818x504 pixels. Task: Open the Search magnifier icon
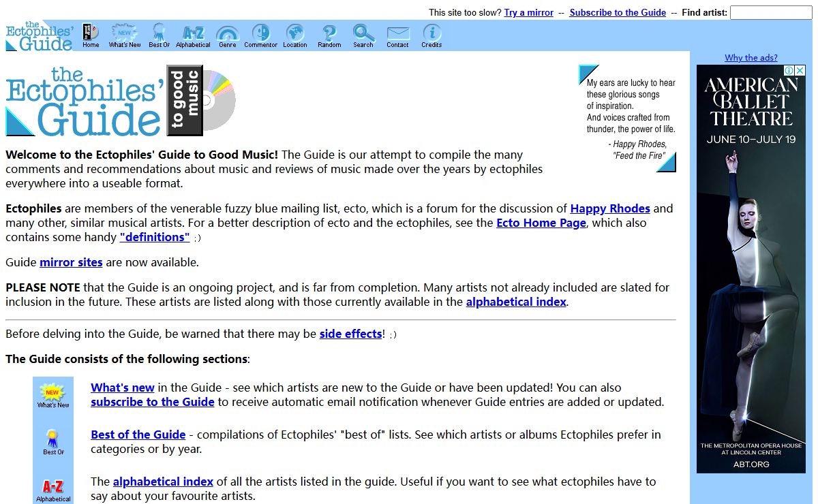363,36
